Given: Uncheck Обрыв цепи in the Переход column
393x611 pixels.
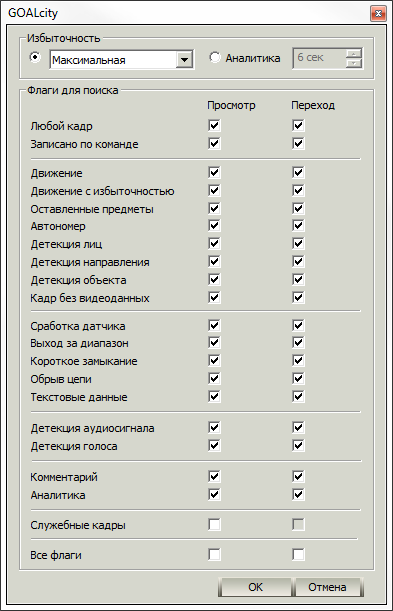Looking at the screenshot, I should click(298, 378).
